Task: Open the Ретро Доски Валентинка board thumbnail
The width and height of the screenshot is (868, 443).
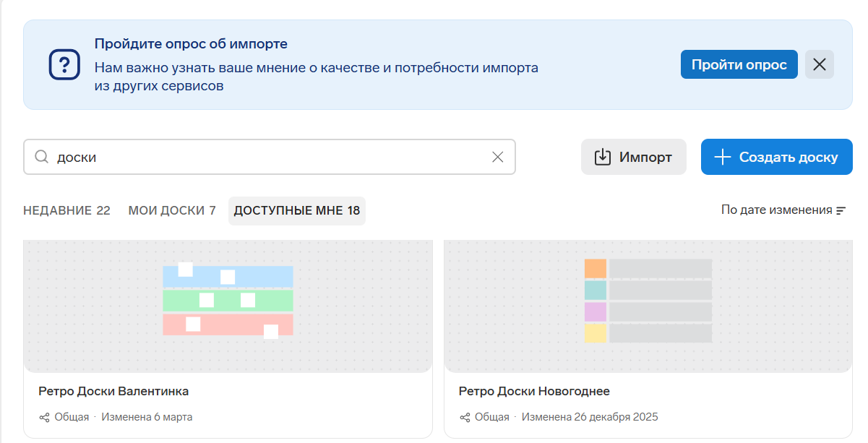Action: click(228, 305)
